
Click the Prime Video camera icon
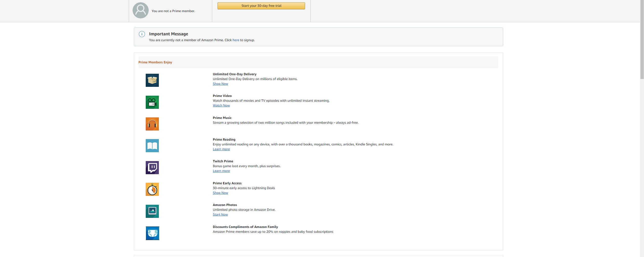click(152, 102)
